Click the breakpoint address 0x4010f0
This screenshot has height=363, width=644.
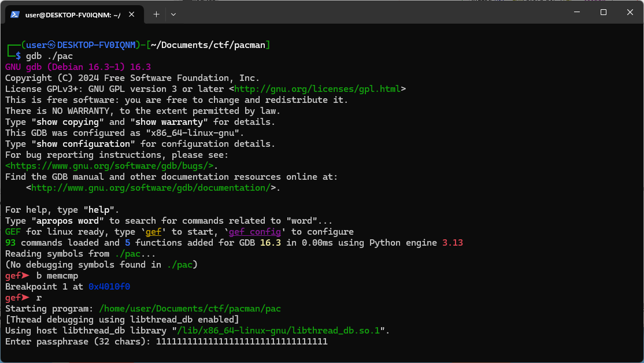tap(113, 287)
